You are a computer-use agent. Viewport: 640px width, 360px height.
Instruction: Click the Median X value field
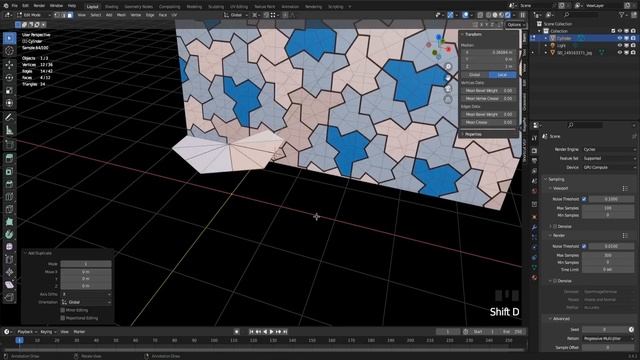[x=489, y=52]
